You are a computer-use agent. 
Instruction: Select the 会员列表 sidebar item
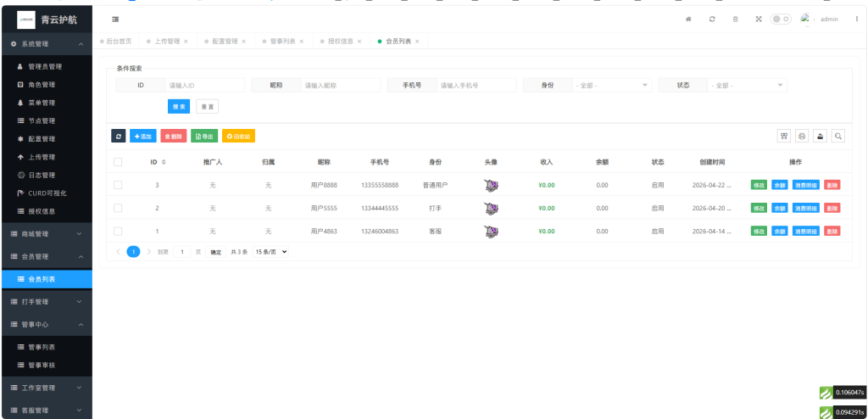pyautogui.click(x=46, y=279)
